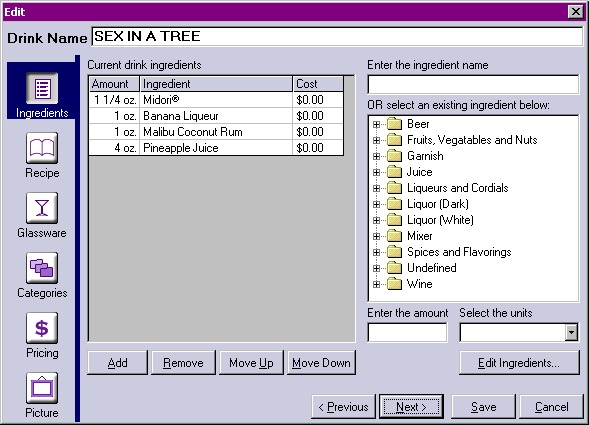Expand the Mixer category node
Viewport: 589px width, 425px height.
[x=376, y=236]
